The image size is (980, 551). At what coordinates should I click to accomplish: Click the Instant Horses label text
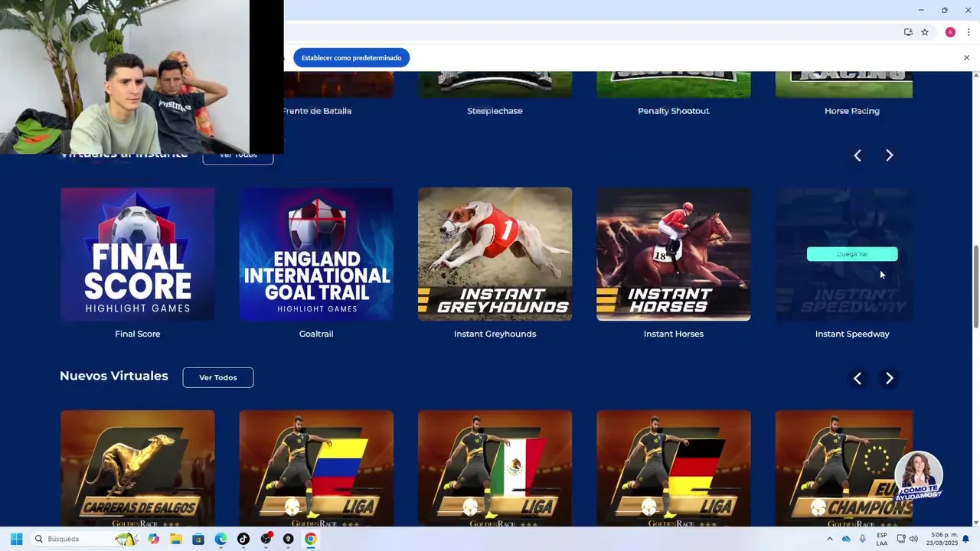[674, 334]
